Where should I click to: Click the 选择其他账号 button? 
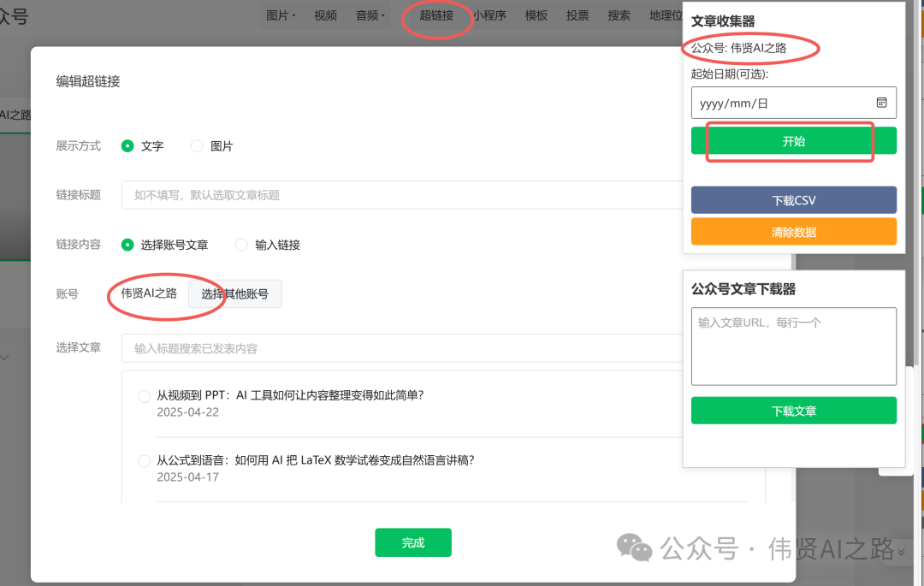[x=235, y=294]
